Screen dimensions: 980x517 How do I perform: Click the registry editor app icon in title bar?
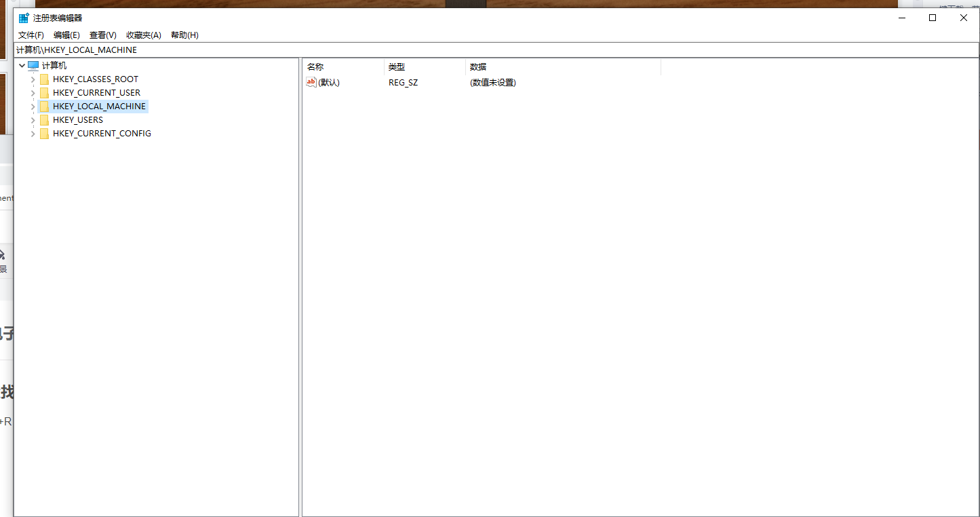click(x=24, y=18)
